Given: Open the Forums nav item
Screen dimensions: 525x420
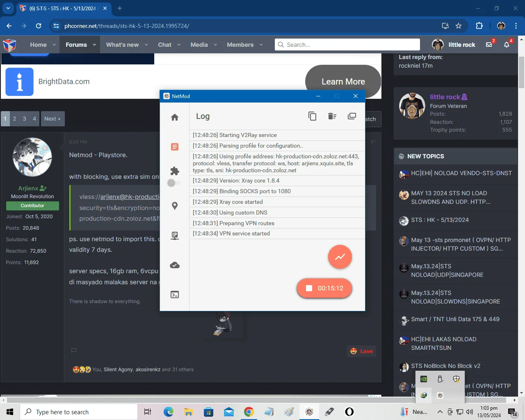Looking at the screenshot, I should [x=76, y=45].
